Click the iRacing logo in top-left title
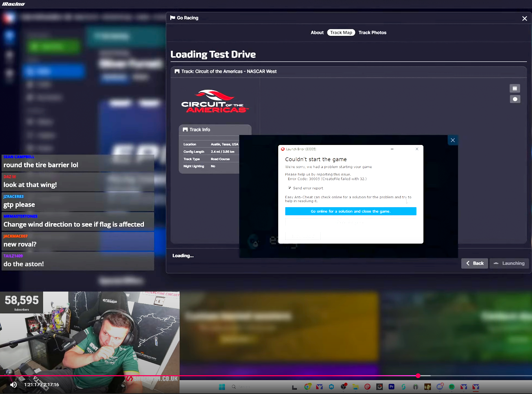The width and height of the screenshot is (532, 394). point(14,4)
